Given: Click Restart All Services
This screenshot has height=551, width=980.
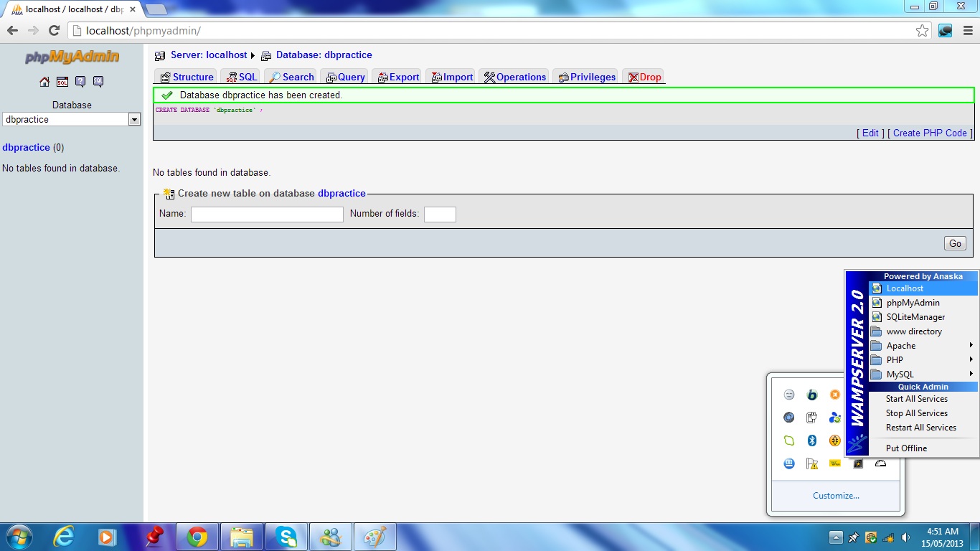Looking at the screenshot, I should tap(923, 428).
